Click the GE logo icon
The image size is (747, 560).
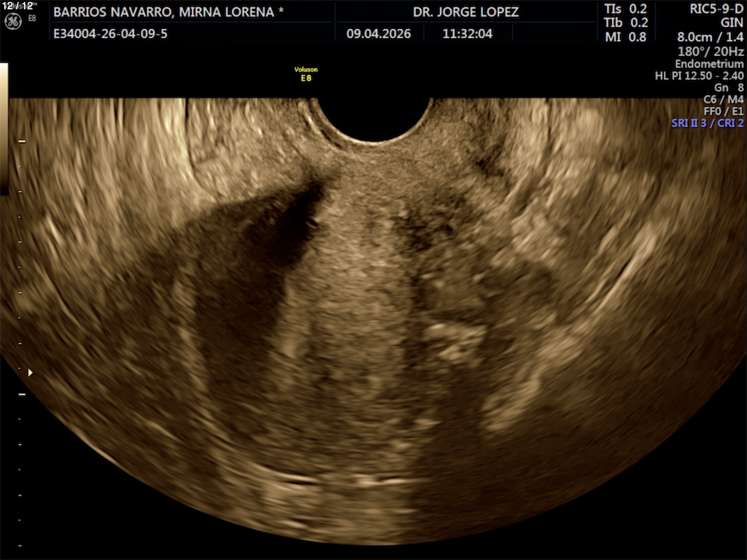pos(13,22)
